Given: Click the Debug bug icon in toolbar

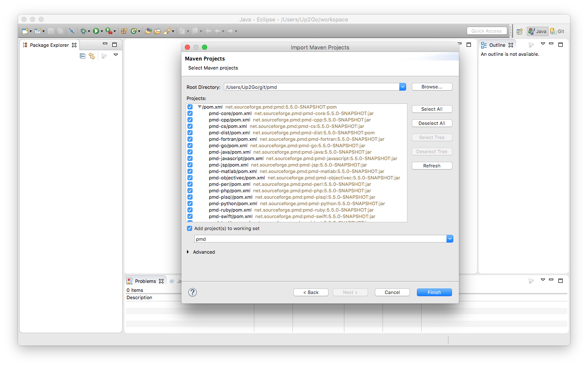Looking at the screenshot, I should click(83, 31).
